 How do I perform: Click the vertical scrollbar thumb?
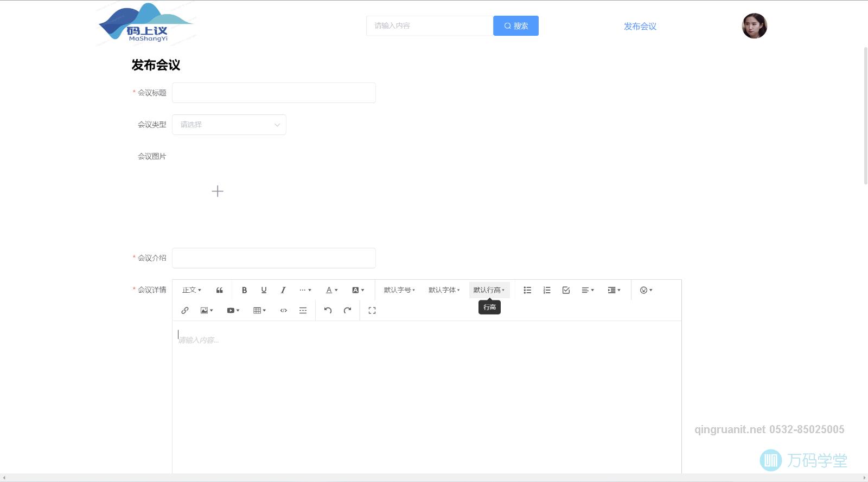coord(865,115)
